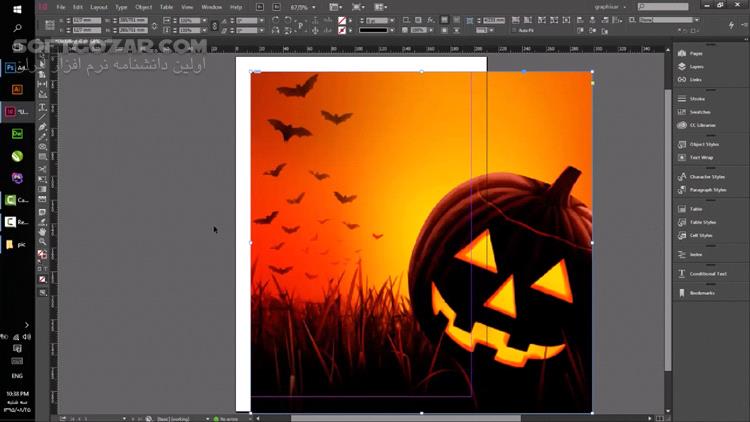The image size is (750, 422).
Task: Click the reference point locator grid
Action: [x=49, y=25]
